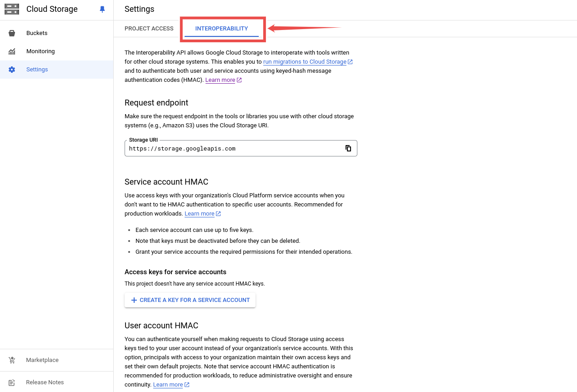The height and width of the screenshot is (392, 577).
Task: Go to Monitoring in the sidebar
Action: (40, 51)
